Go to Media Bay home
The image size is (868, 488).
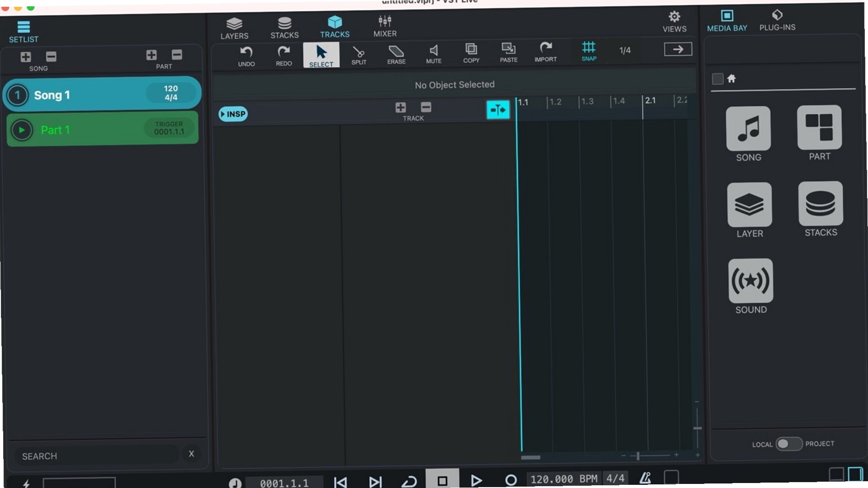pos(731,78)
